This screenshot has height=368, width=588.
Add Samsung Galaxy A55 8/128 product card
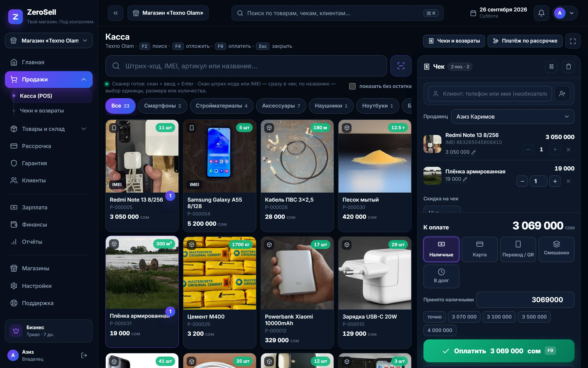coord(220,176)
